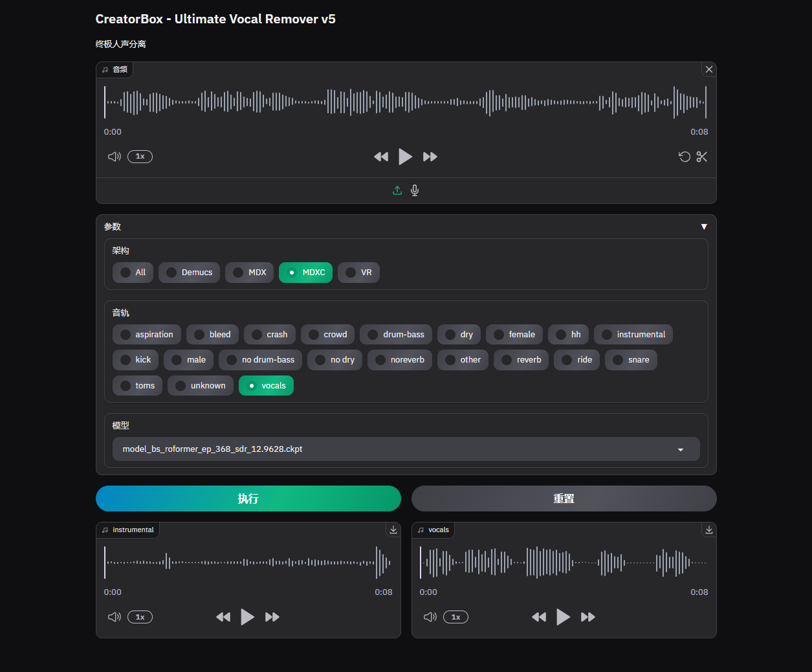The width and height of the screenshot is (812, 672).
Task: Fast-forward the instrumental output audio
Action: 272,617
